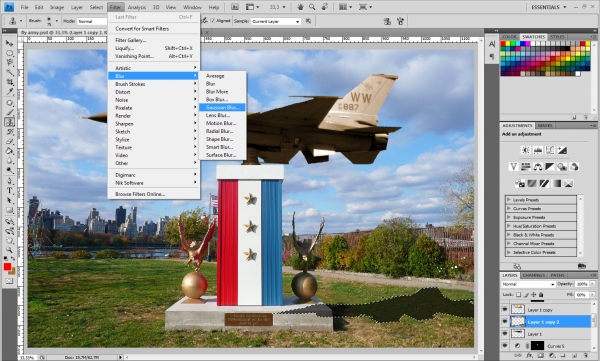Viewport: 600px width, 361px height.
Task: Open the Sharpen filter submenu
Action: point(154,124)
